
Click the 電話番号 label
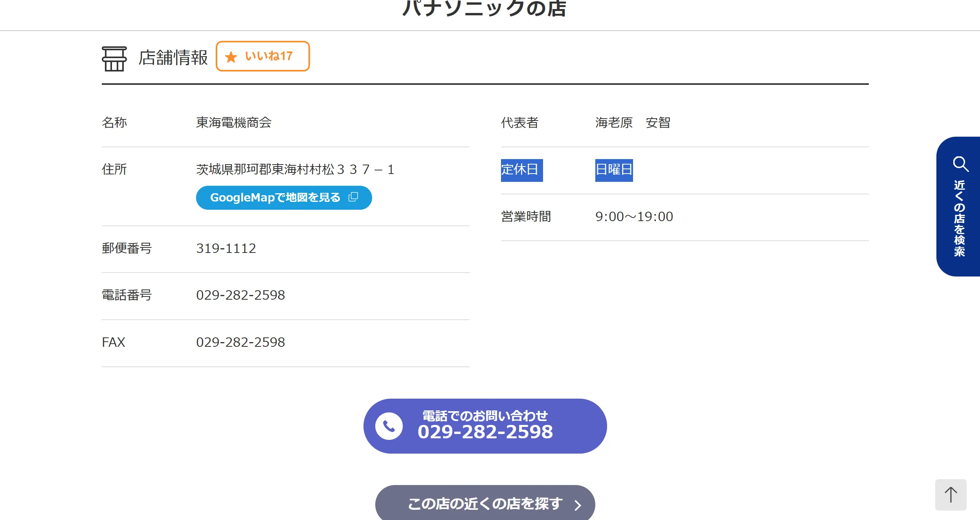(127, 295)
